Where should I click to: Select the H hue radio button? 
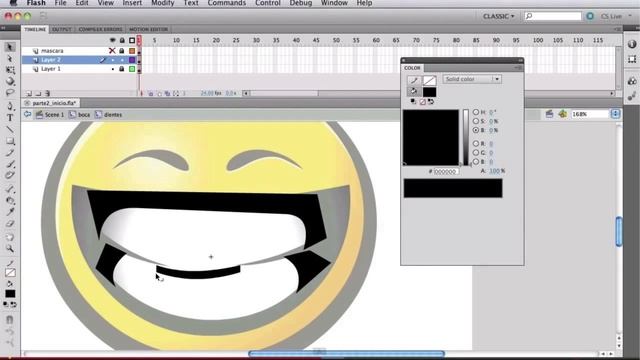tap(476, 112)
